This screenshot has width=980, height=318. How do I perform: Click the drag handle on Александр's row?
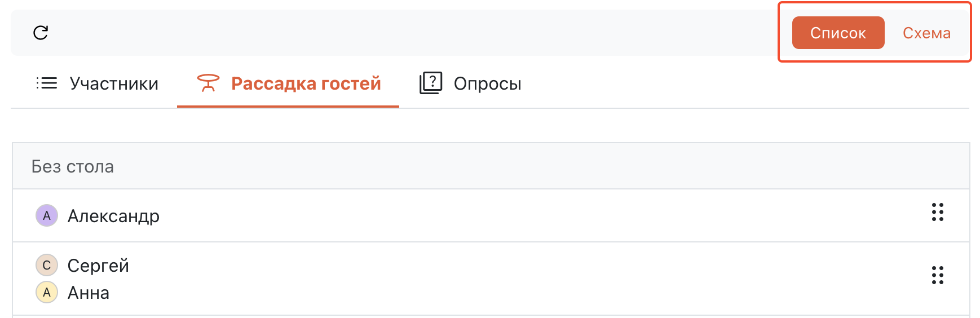[x=937, y=213]
